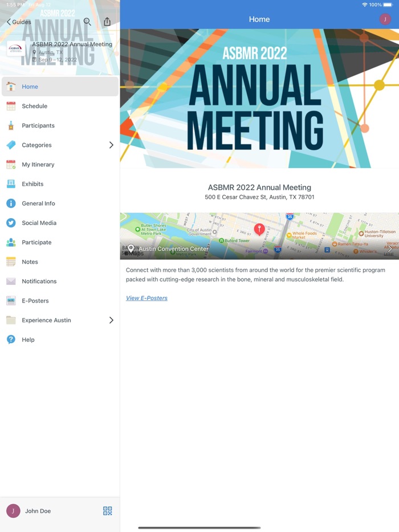Open the map right chevron arrow
The height and width of the screenshot is (532, 399).
390,249
